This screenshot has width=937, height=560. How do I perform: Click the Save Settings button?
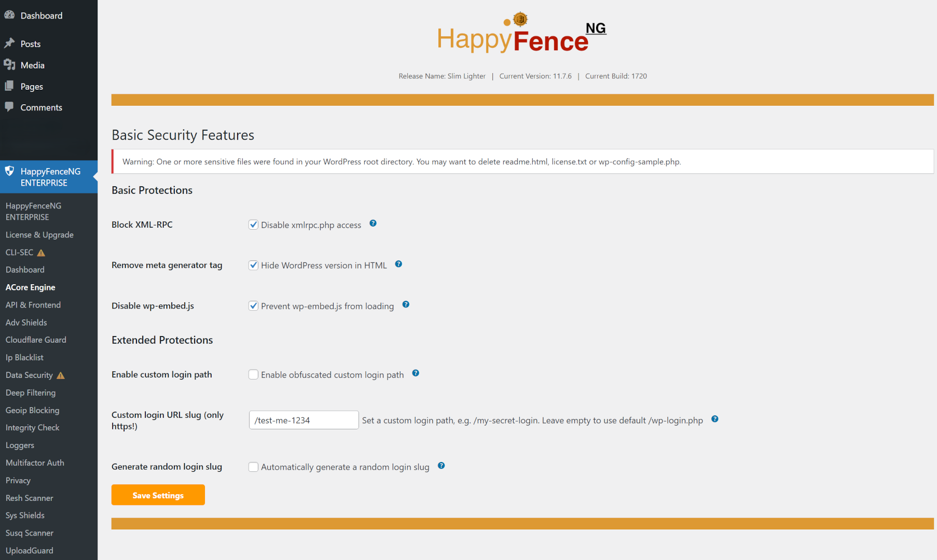click(x=158, y=495)
